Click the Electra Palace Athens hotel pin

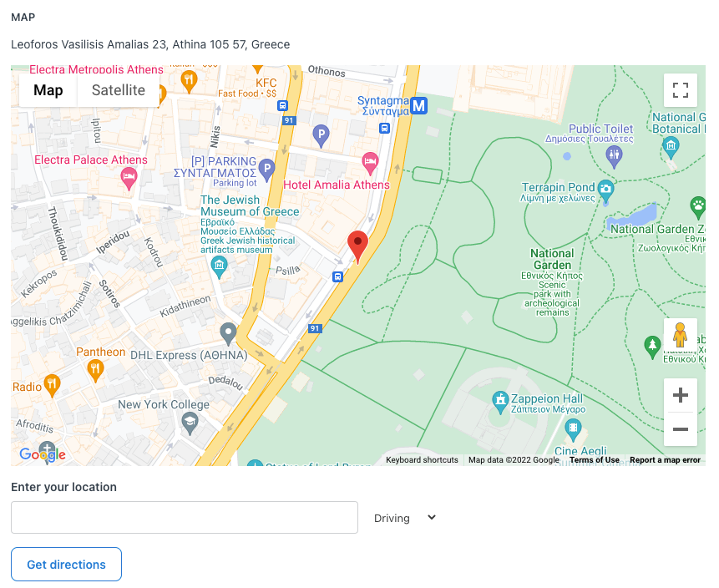(x=129, y=179)
